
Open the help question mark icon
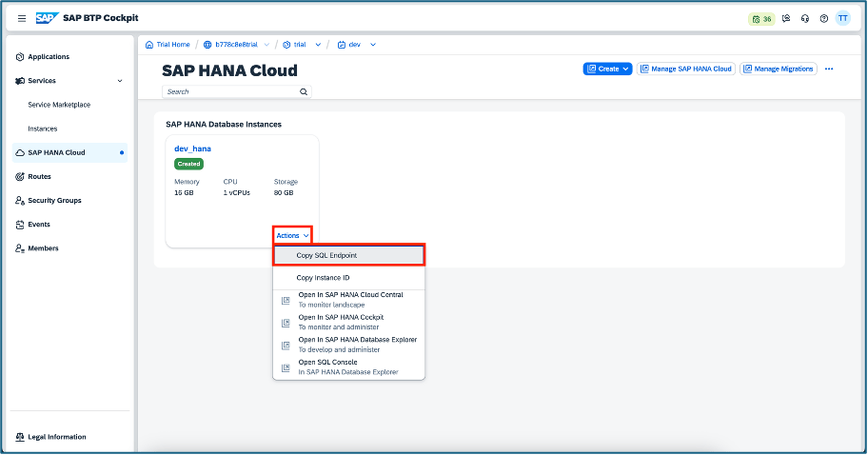pos(823,18)
